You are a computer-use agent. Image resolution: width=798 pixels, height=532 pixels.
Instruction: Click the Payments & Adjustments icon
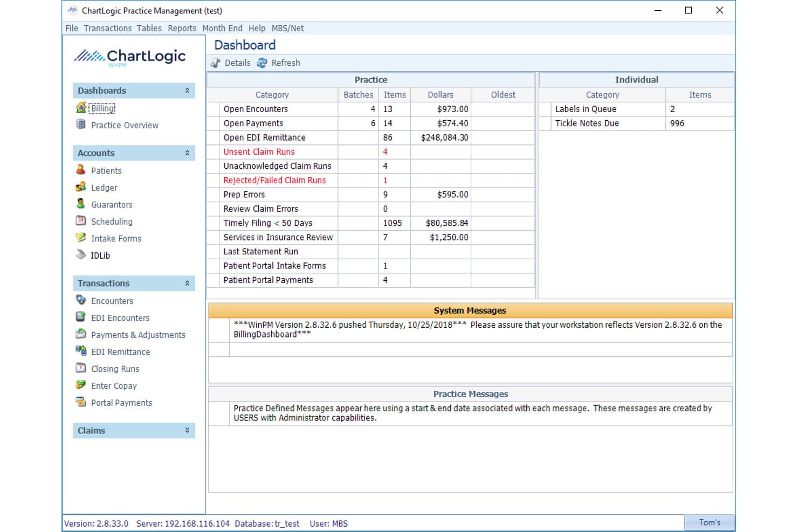pos(81,334)
